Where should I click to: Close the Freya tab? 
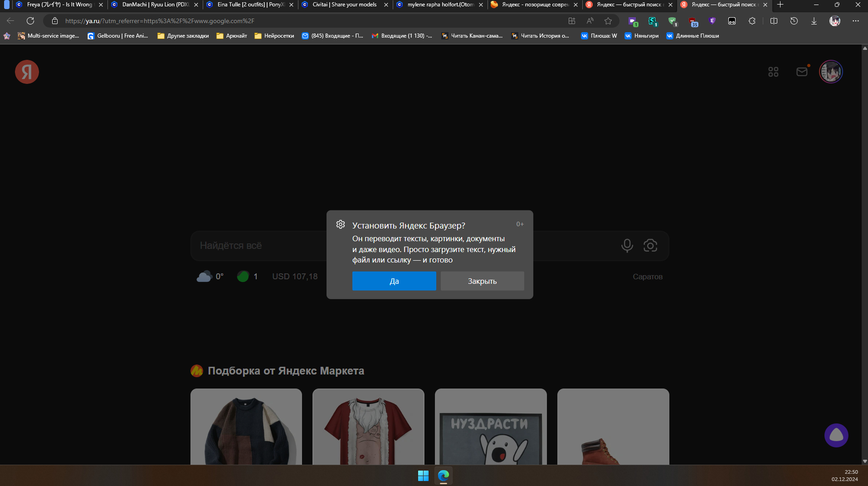tap(101, 5)
